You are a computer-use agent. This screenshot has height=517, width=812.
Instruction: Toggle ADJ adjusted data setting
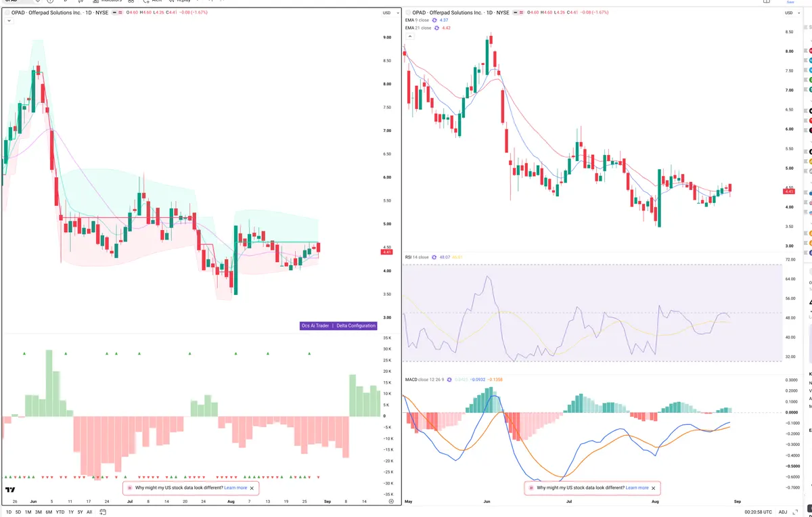click(x=783, y=512)
